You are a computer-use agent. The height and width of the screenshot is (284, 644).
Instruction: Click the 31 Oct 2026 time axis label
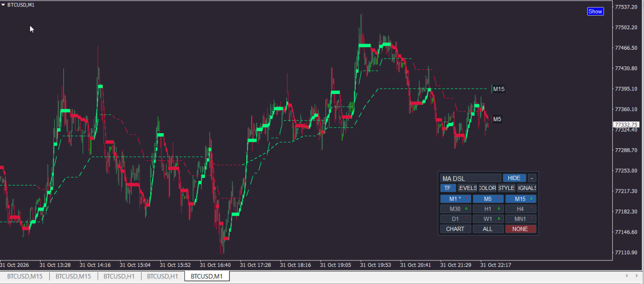(x=15, y=265)
